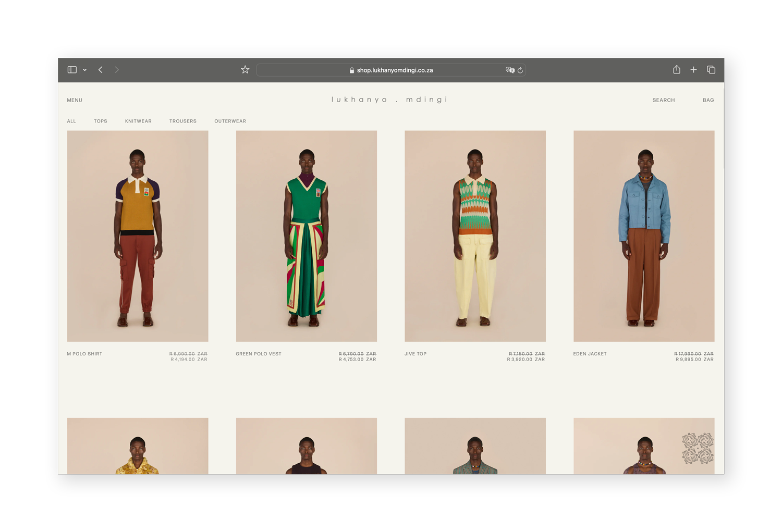This screenshot has width=782, height=532.
Task: Click the sale price R 3,920.00 ZAR
Action: point(526,360)
